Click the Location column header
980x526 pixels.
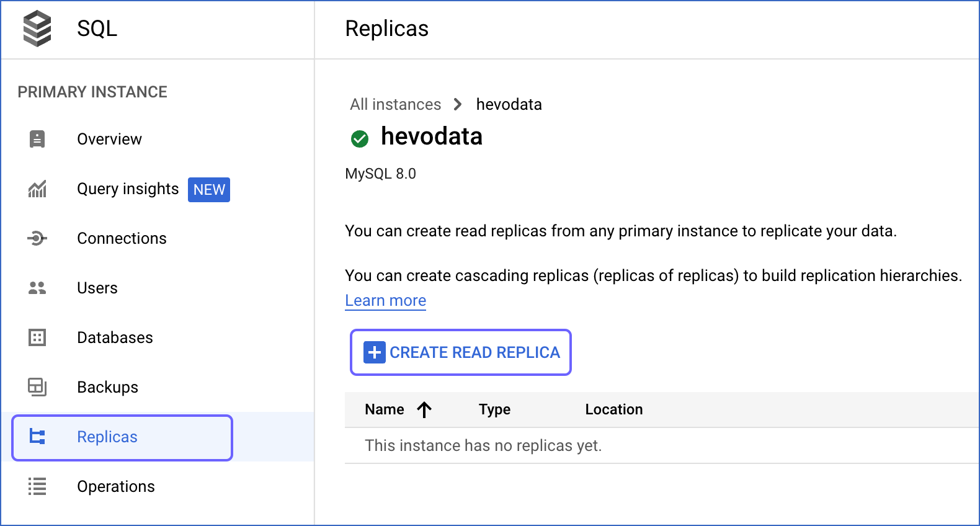point(614,409)
